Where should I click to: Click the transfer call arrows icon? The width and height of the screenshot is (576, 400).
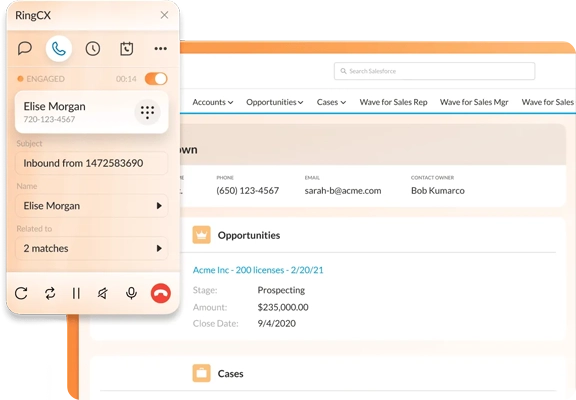(x=50, y=293)
